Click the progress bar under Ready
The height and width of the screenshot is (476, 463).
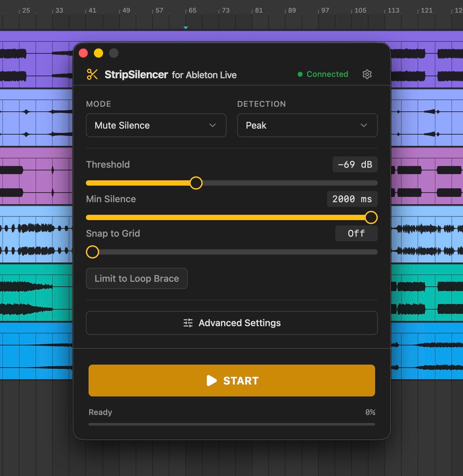coord(232,424)
